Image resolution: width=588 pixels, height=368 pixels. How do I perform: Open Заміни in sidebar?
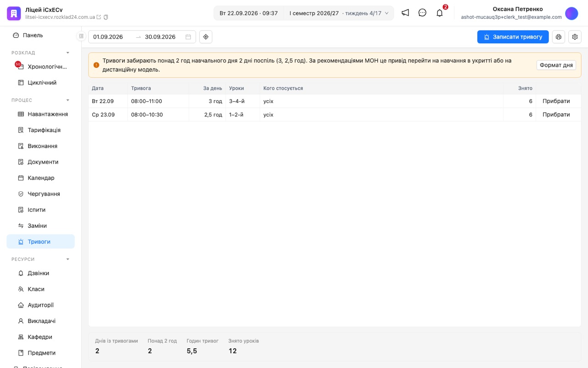tap(40, 226)
